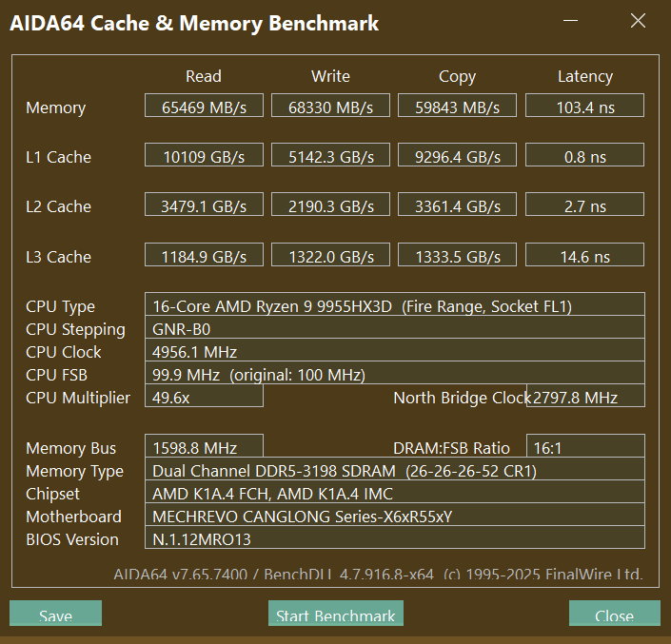Select Memory Write value 68330 MB/s

pos(330,106)
